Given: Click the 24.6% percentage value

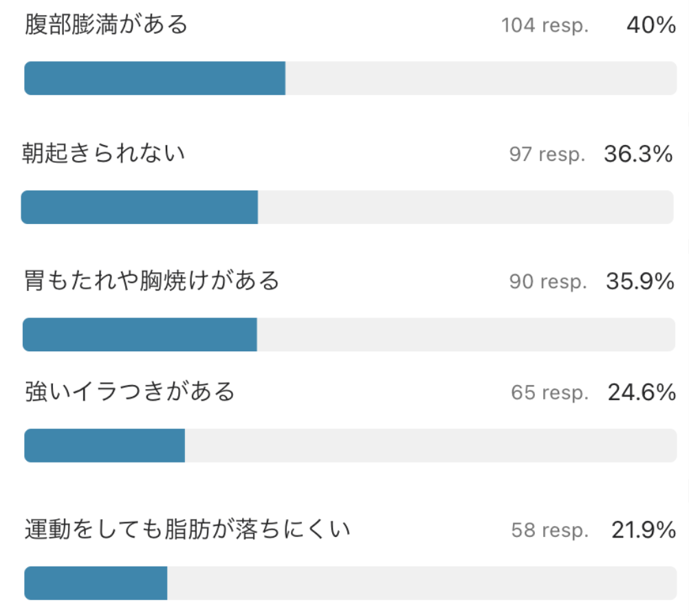Looking at the screenshot, I should [642, 393].
